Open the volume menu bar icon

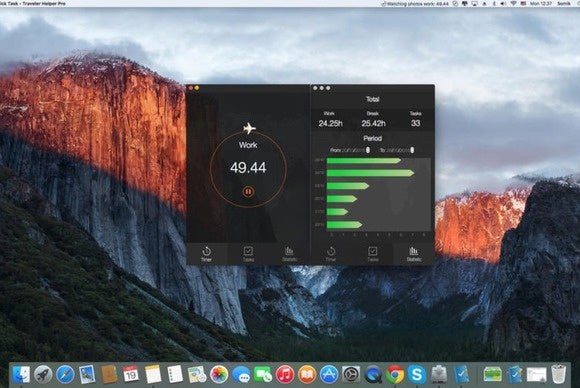pyautogui.click(x=503, y=3)
